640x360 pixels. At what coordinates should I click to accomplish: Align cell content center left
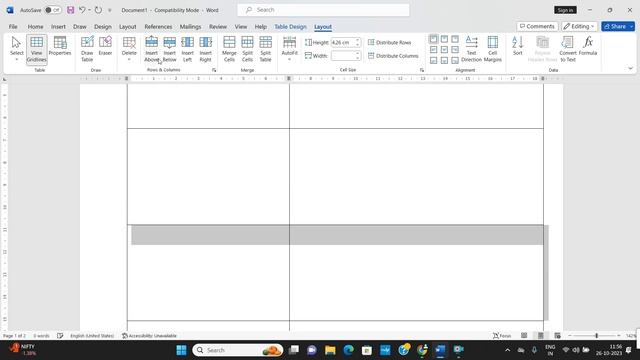pos(433,50)
